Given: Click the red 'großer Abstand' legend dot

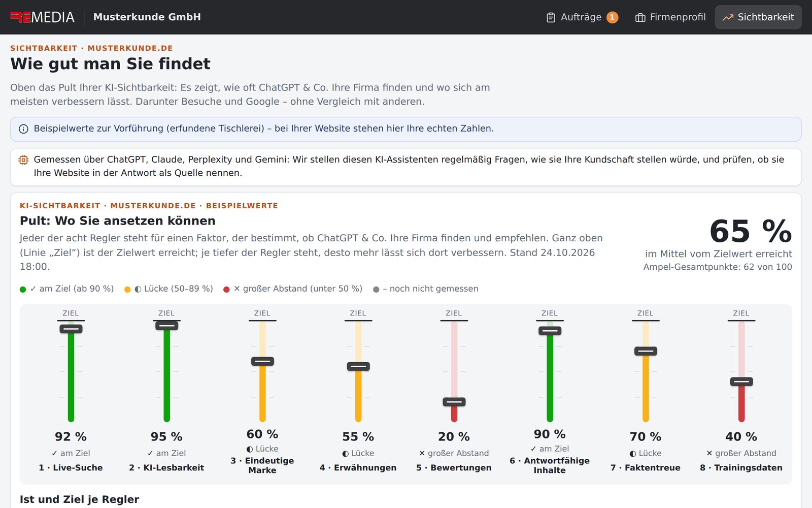Looking at the screenshot, I should click(x=226, y=290).
